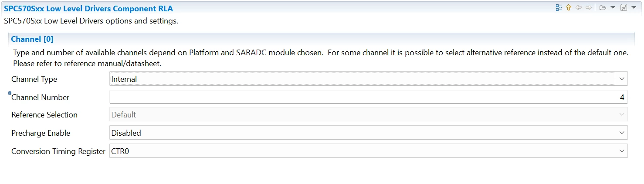Open Precharge Enable dropdown showing Disabled
Viewport: 644px width, 184px height.
point(368,133)
